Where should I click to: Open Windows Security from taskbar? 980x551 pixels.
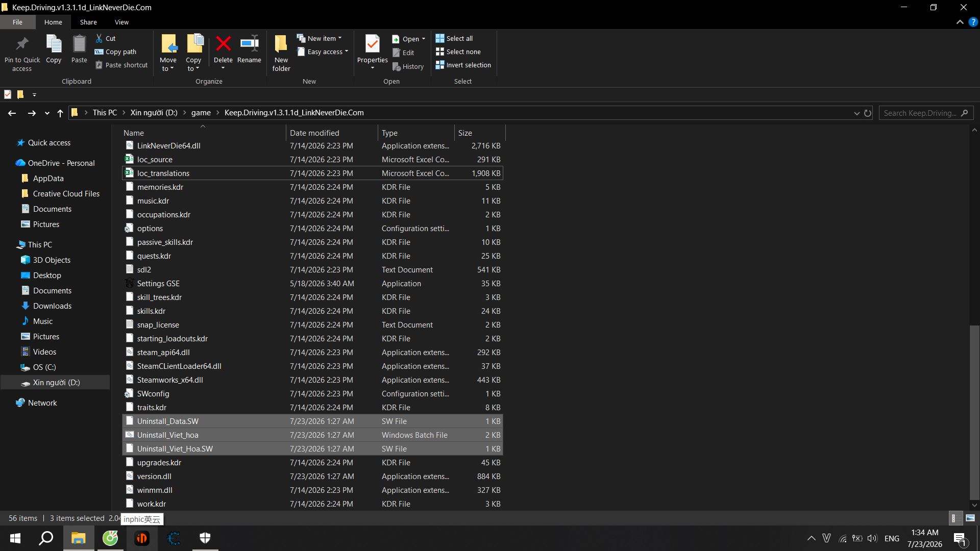point(205,538)
